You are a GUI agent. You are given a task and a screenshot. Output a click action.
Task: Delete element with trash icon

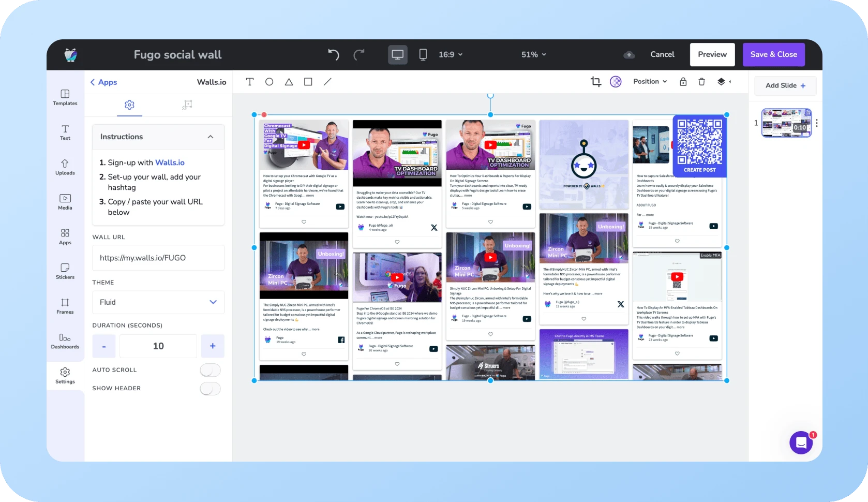tap(701, 82)
